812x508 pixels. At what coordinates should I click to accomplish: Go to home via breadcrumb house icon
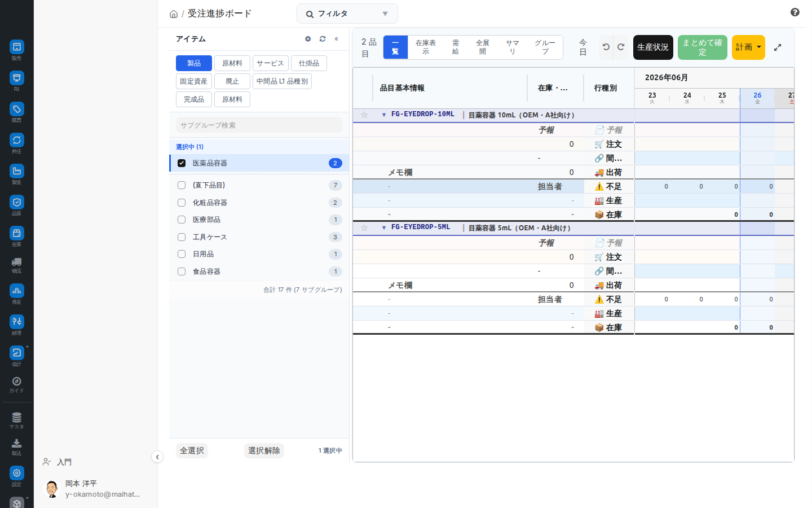tap(174, 14)
